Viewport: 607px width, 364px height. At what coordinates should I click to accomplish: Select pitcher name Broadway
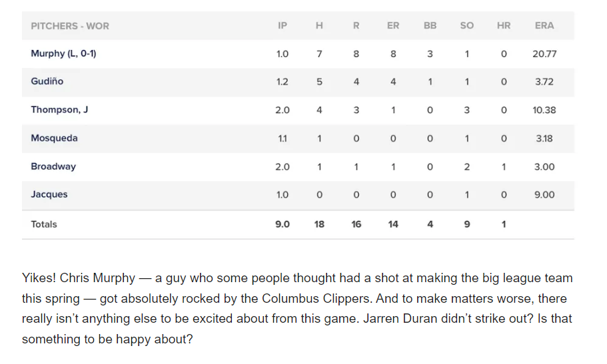click(53, 166)
